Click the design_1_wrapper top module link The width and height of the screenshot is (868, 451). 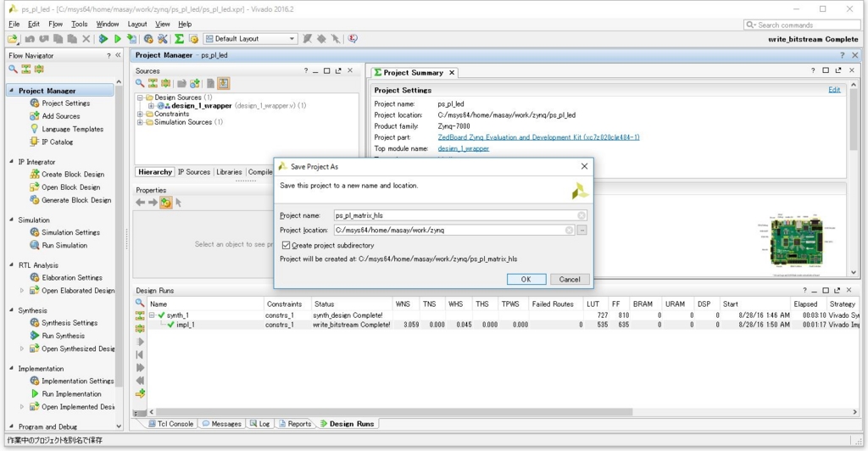tap(464, 148)
